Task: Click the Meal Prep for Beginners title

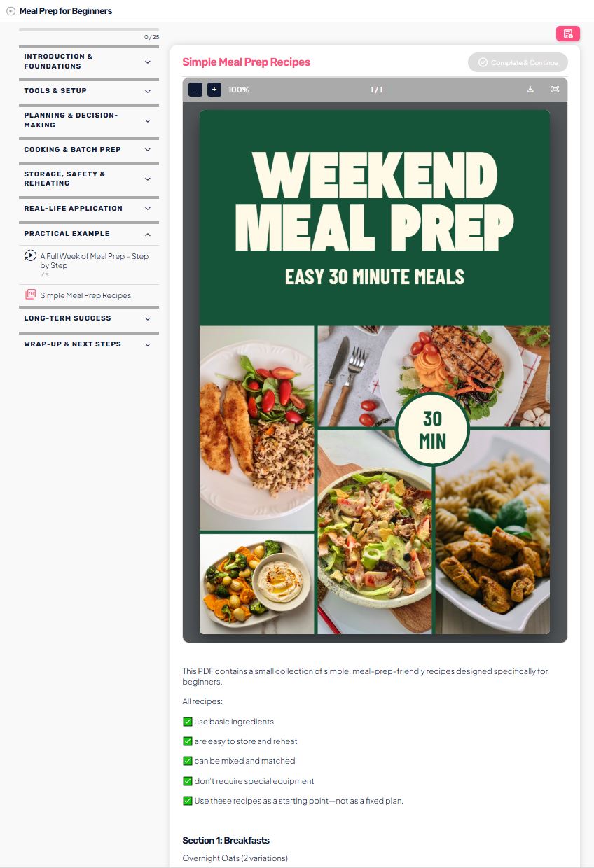Action: coord(66,11)
